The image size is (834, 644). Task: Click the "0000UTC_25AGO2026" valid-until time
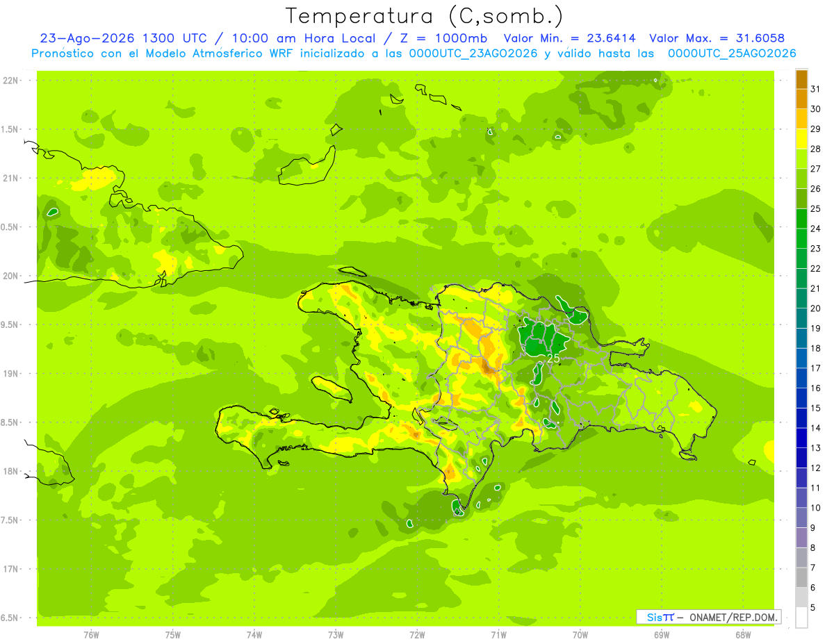coord(732,53)
